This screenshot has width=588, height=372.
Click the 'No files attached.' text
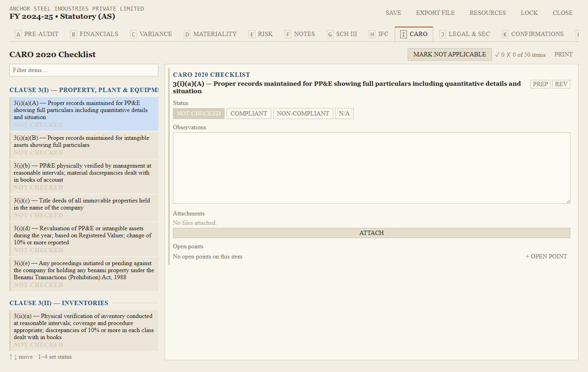click(195, 223)
